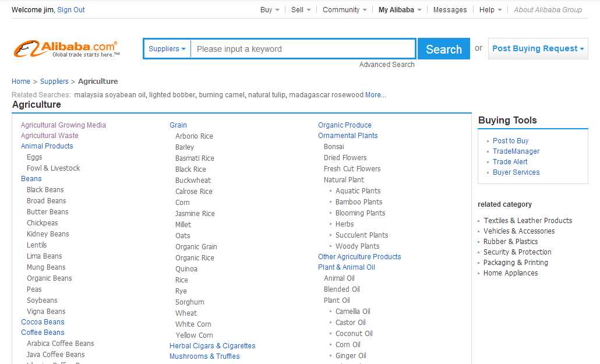This screenshot has width=600, height=364.
Task: Open Animal Products category
Action: click(x=47, y=146)
